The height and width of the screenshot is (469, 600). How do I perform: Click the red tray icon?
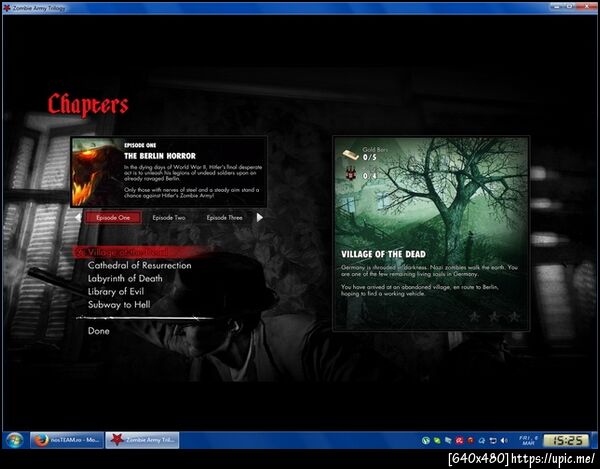click(x=459, y=441)
